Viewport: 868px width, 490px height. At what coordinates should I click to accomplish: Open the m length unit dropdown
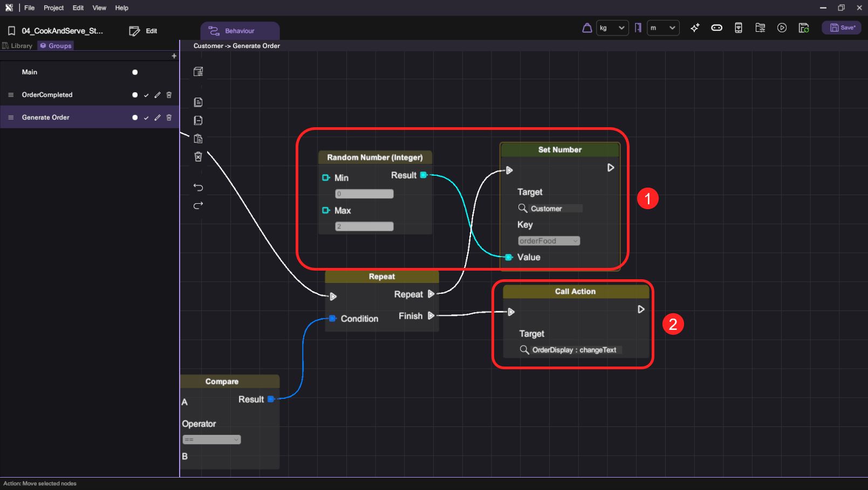point(662,28)
